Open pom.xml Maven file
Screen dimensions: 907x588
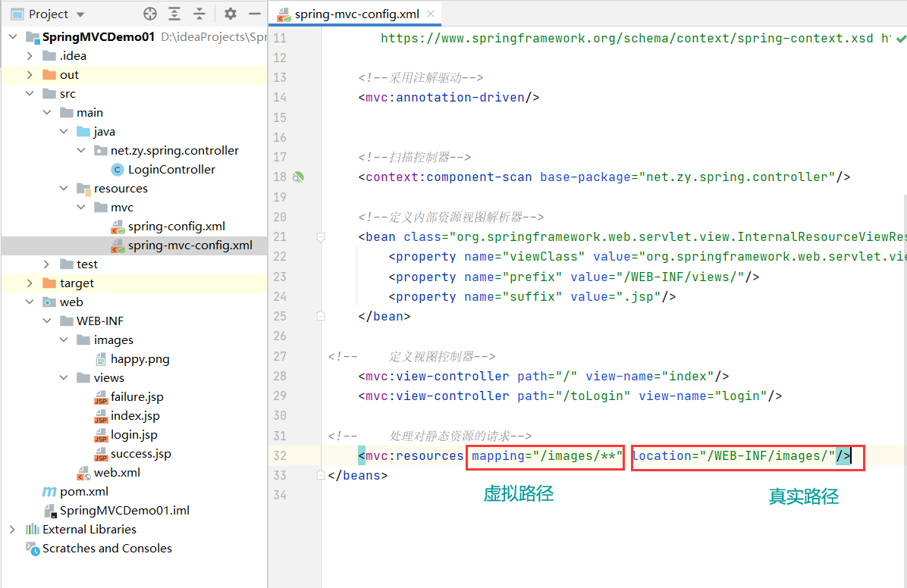84,492
